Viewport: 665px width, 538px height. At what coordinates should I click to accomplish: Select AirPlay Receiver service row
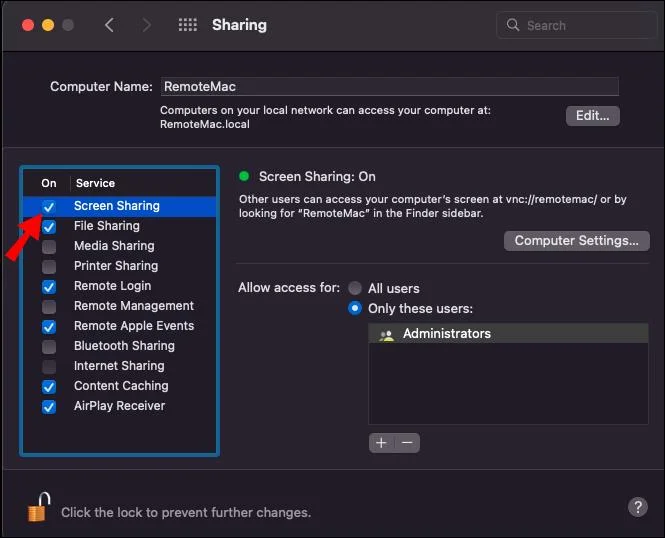(x=119, y=406)
